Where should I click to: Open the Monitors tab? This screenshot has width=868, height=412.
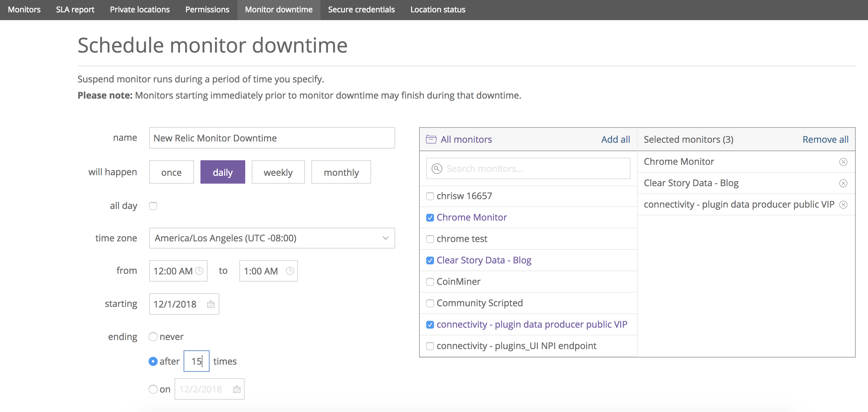(x=24, y=9)
